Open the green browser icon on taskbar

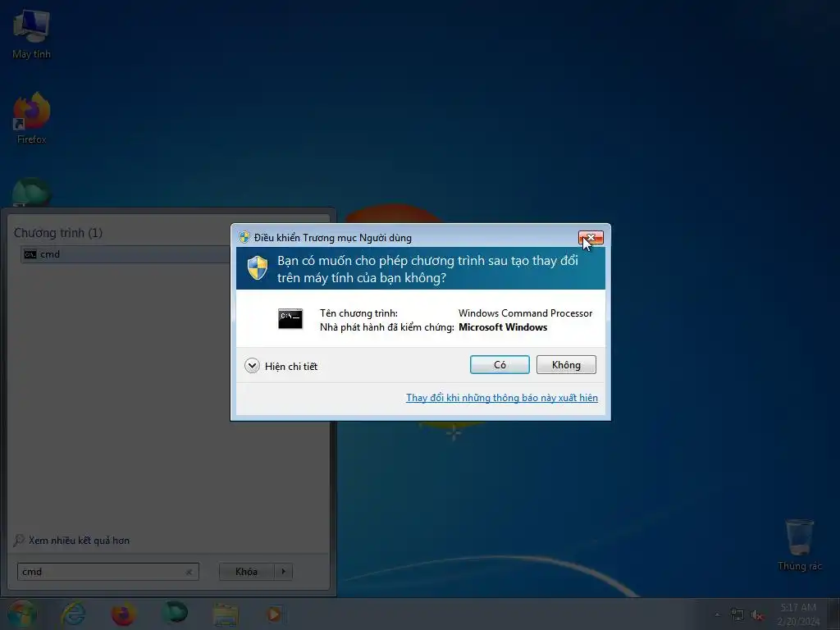[x=175, y=612]
